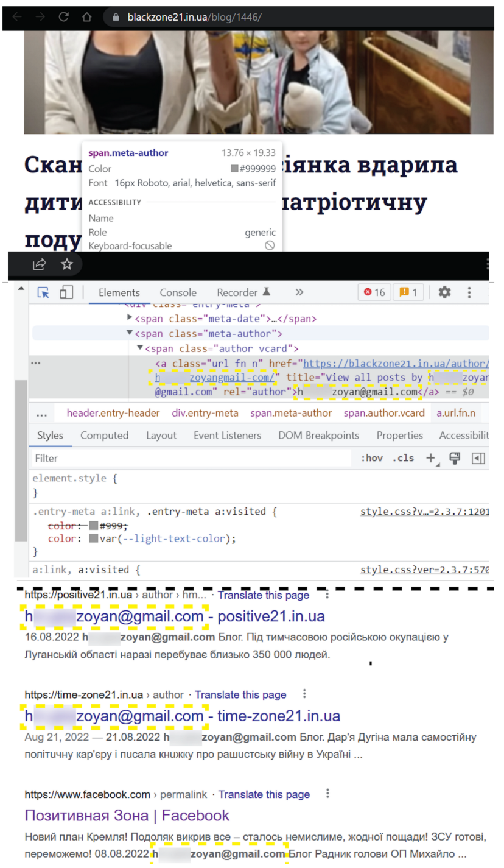
Task: Bookmark the page using the star icon
Action: [67, 264]
